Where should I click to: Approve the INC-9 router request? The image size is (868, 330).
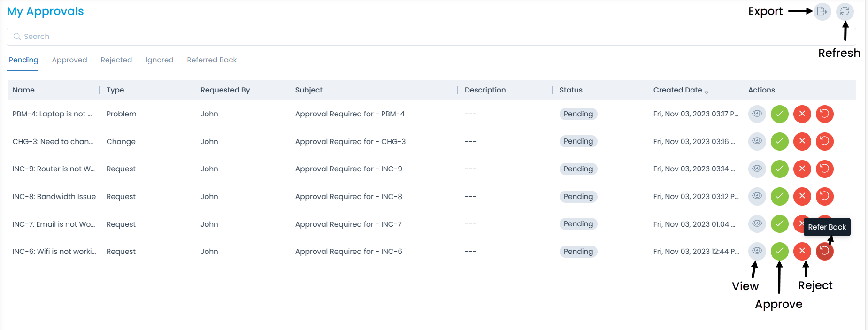[x=779, y=169]
